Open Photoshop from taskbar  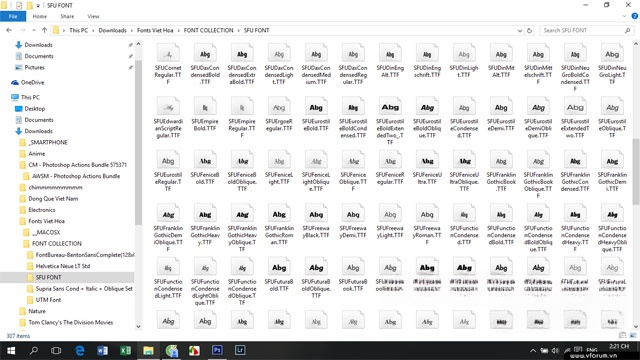(x=217, y=350)
